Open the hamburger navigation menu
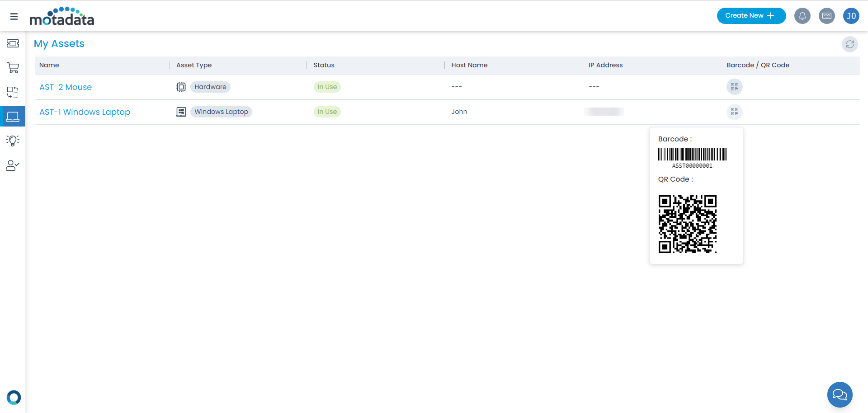The height and width of the screenshot is (413, 868). pos(14,17)
